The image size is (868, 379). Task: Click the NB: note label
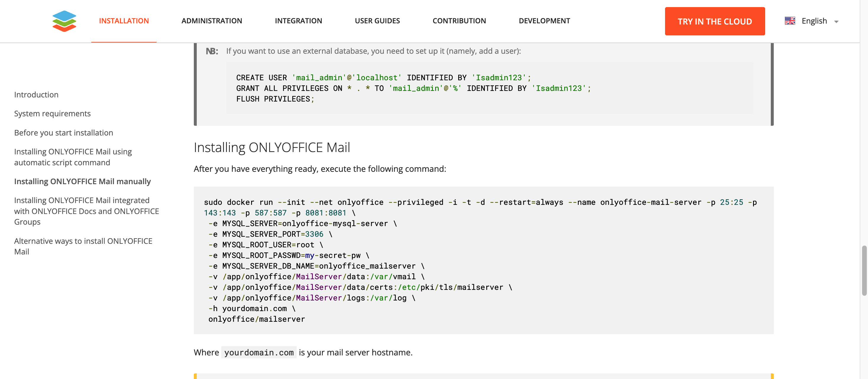[212, 51]
